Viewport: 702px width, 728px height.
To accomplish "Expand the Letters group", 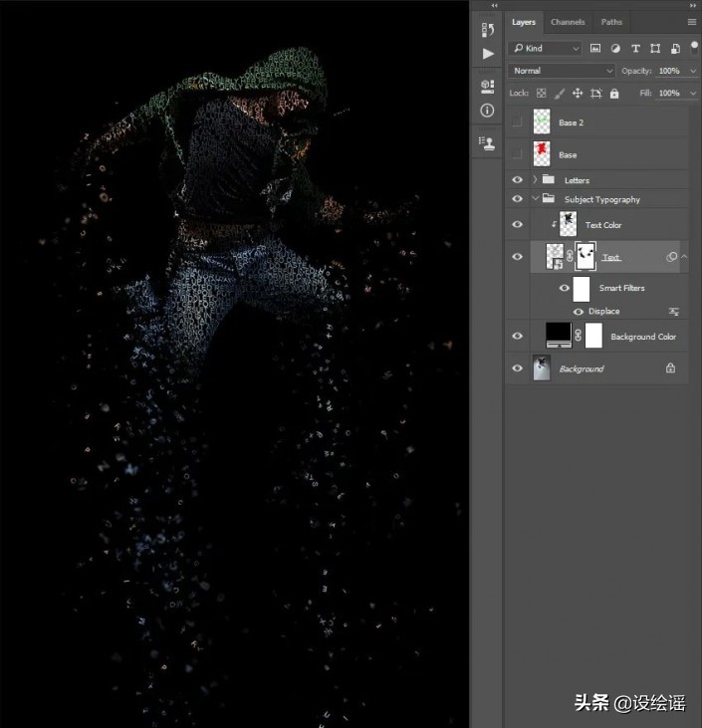I will click(535, 179).
